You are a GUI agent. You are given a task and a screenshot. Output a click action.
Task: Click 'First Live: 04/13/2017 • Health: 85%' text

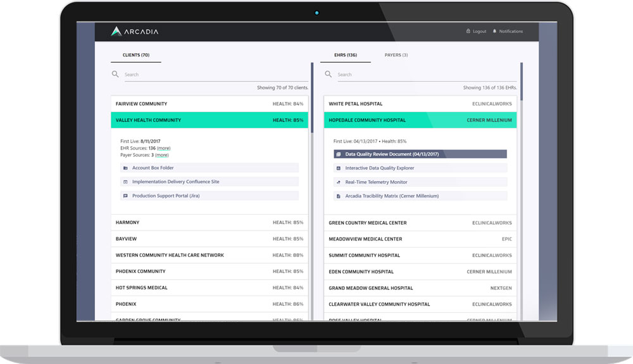click(x=370, y=141)
